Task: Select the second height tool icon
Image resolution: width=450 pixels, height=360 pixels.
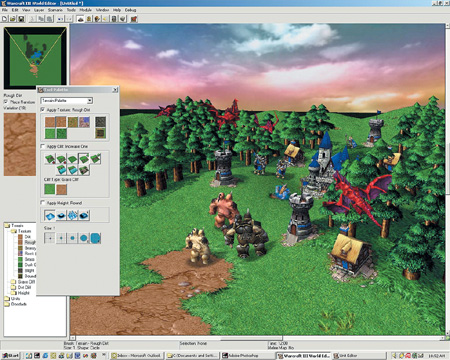Action: [x=61, y=215]
